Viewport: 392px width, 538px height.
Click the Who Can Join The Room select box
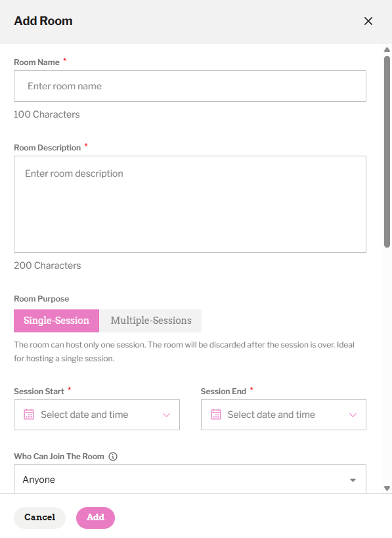(x=190, y=480)
